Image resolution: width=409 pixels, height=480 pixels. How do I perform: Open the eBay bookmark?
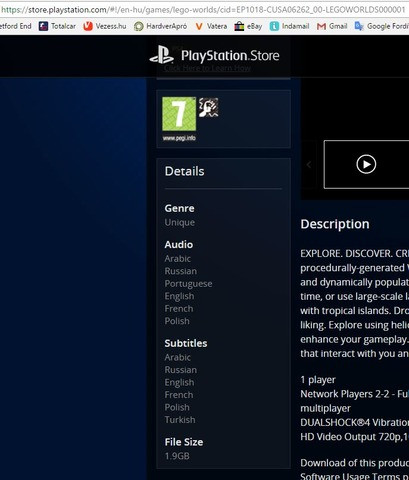pos(248,26)
